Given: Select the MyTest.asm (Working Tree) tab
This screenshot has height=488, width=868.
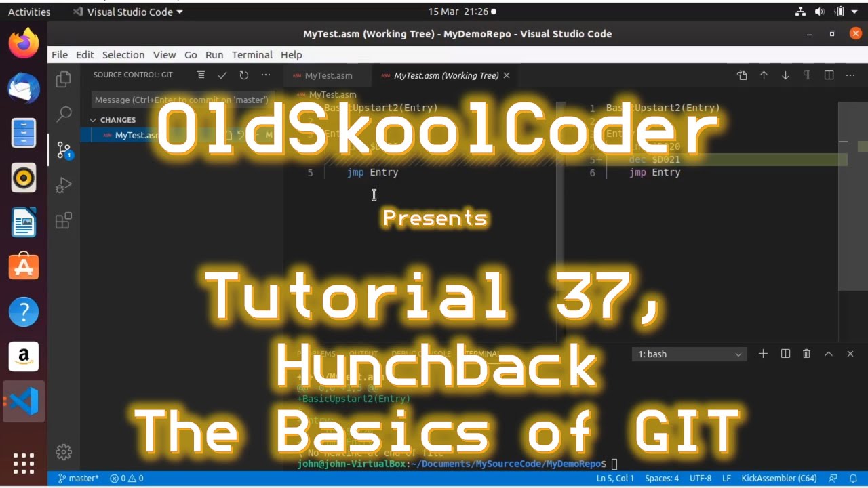Looking at the screenshot, I should 446,75.
